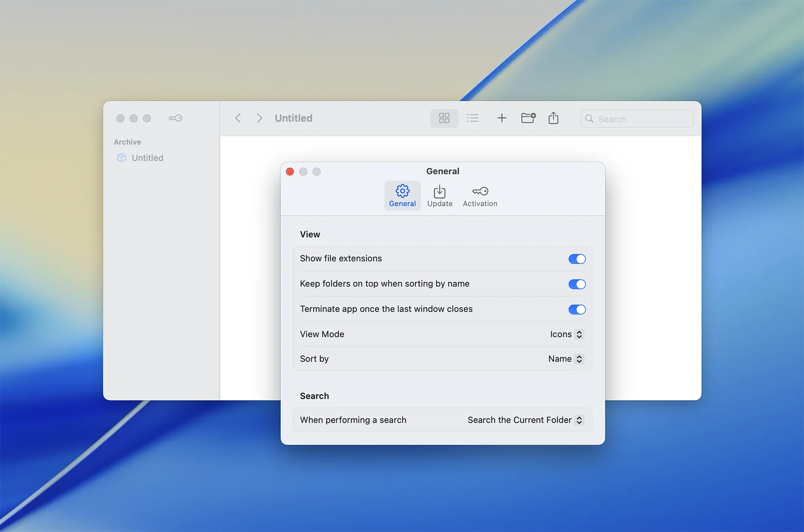Viewport: 804px width, 532px height.
Task: Open the Sort by Name dropdown
Action: [x=566, y=359]
